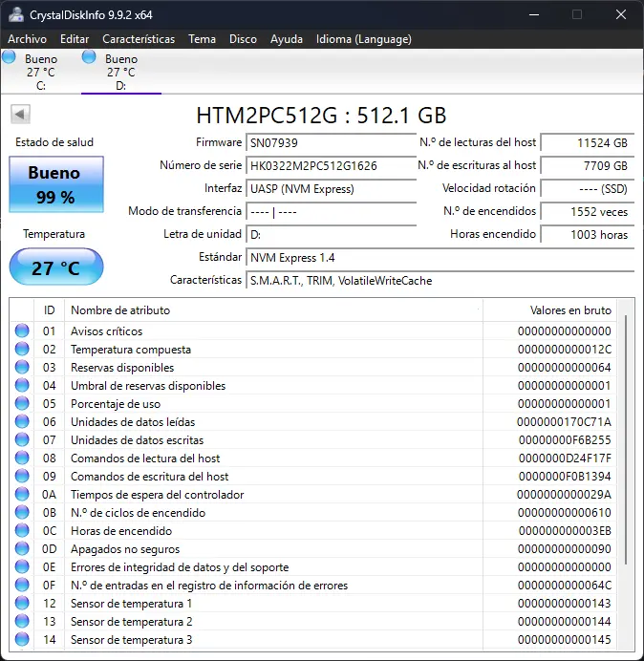Image resolution: width=644 pixels, height=661 pixels.
Task: Click the CrystalDiskInfo app icon in title bar
Action: (16, 14)
